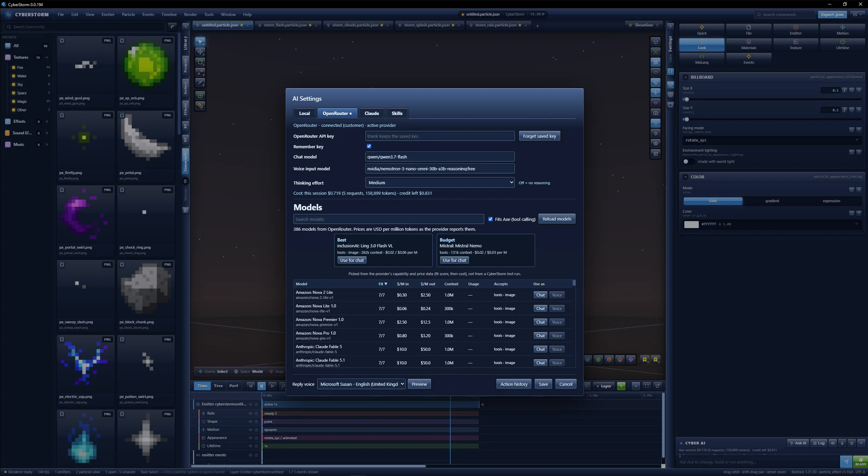Choose the yellow ruler measure tool

click(x=200, y=106)
